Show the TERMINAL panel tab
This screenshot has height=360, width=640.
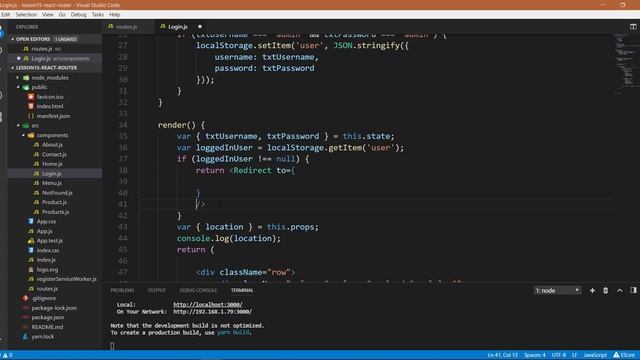point(242,290)
